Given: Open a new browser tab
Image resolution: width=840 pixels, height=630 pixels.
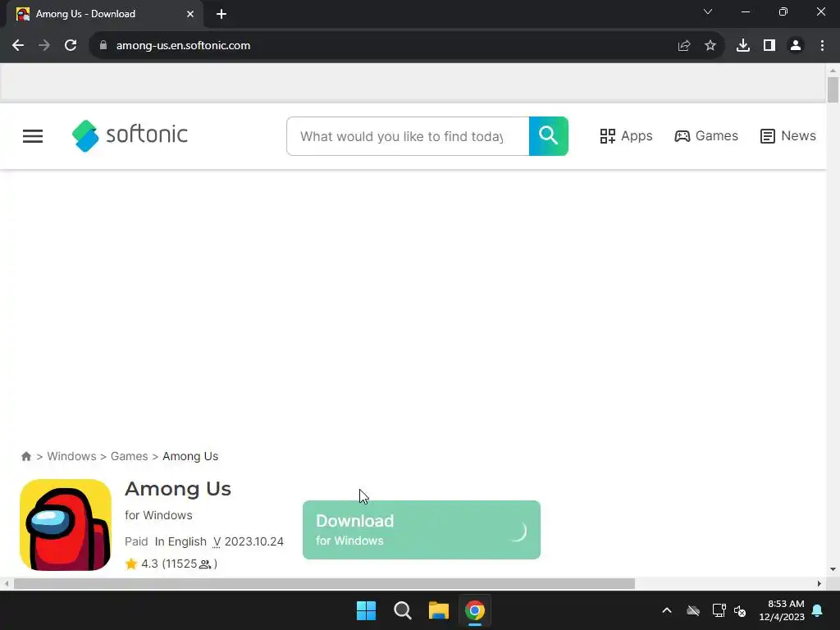Looking at the screenshot, I should (x=221, y=14).
